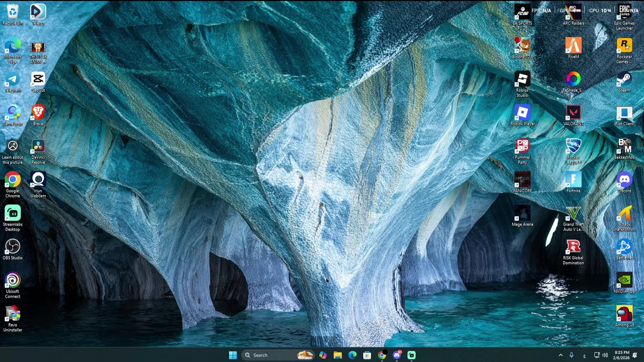The image size is (644, 362).
Task: Launch DaVinci Resolve from desktop
Action: (x=38, y=152)
